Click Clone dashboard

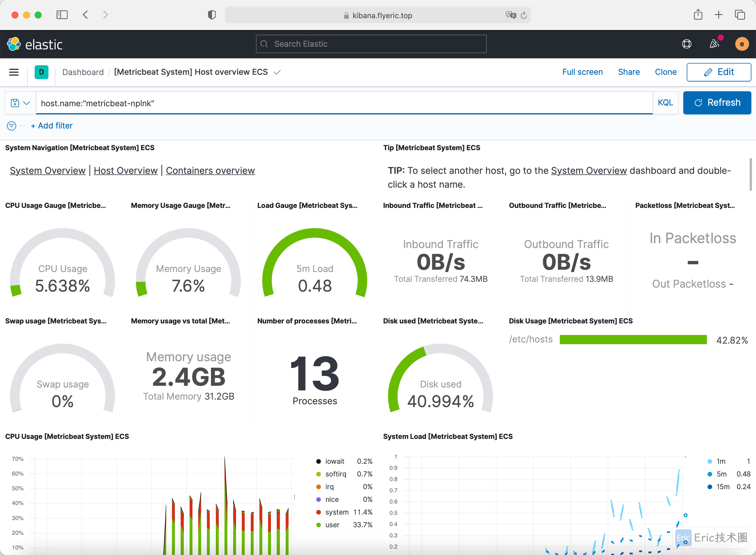click(x=666, y=72)
